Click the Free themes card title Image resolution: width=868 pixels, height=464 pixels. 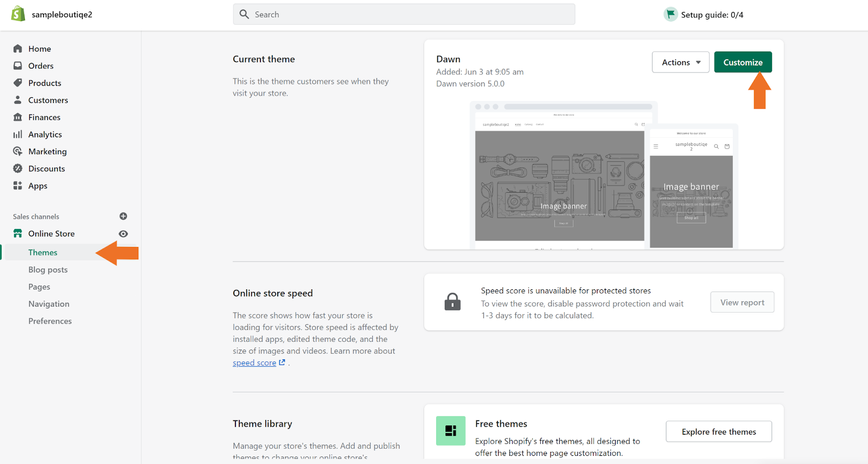501,424
